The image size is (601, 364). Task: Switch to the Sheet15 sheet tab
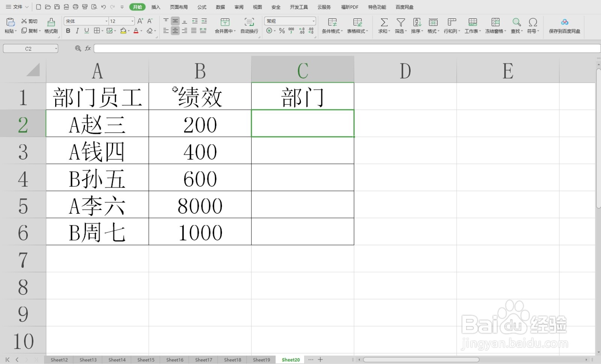[x=146, y=359]
